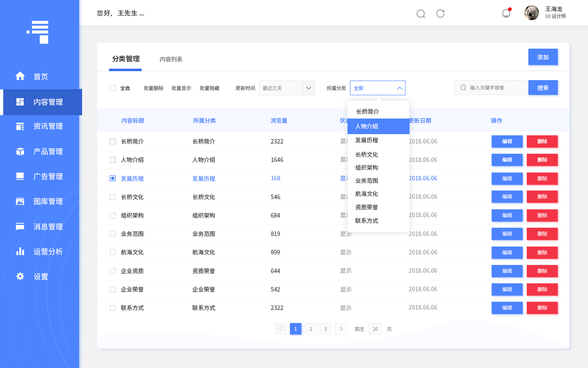Image resolution: width=588 pixels, height=368 pixels.
Task: Open the 更新时间 最近三天 dropdown
Action: pos(287,88)
